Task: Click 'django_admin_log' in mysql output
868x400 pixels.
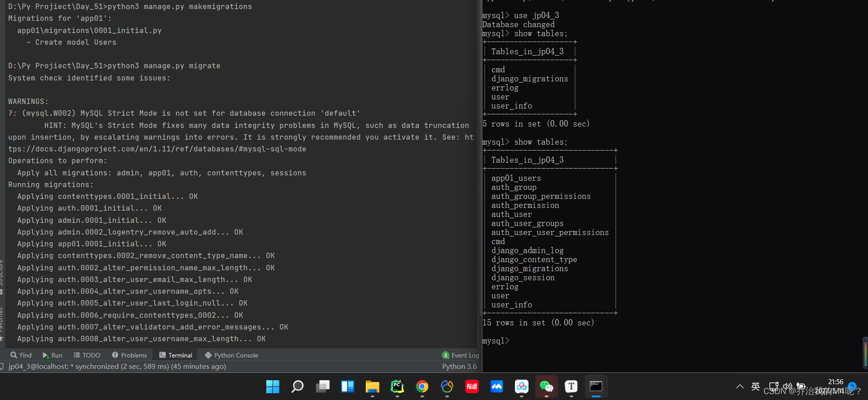Action: (x=528, y=250)
